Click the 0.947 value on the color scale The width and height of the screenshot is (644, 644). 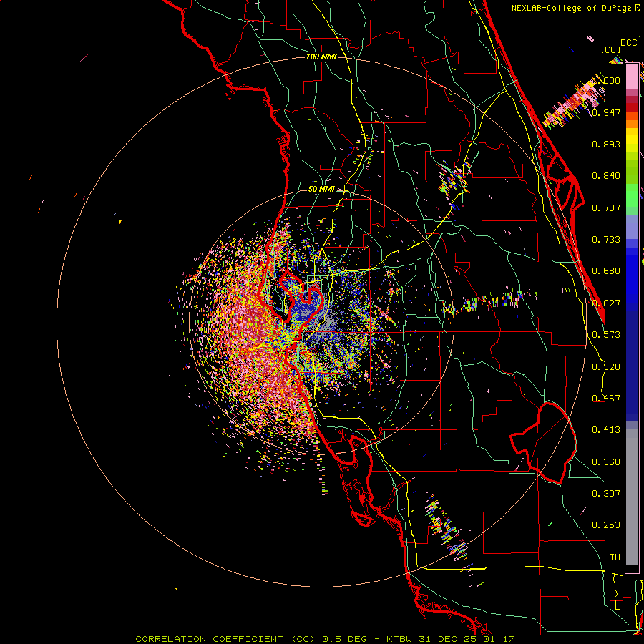pos(606,112)
